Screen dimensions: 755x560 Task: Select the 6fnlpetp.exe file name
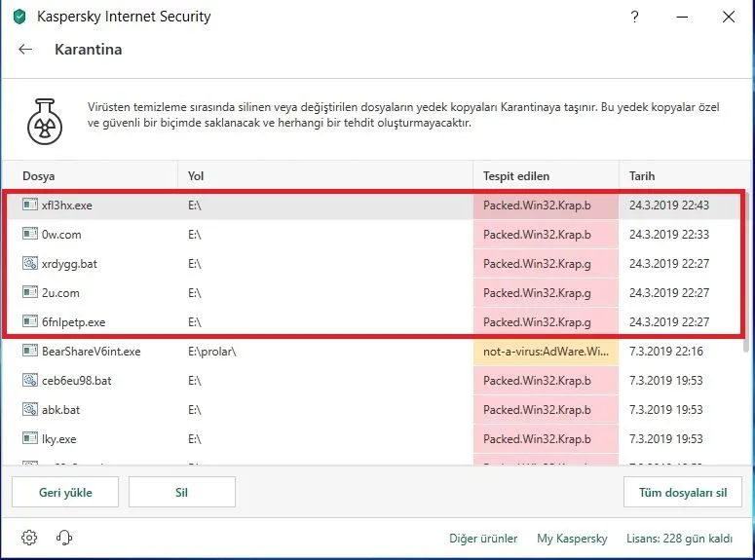pos(74,322)
